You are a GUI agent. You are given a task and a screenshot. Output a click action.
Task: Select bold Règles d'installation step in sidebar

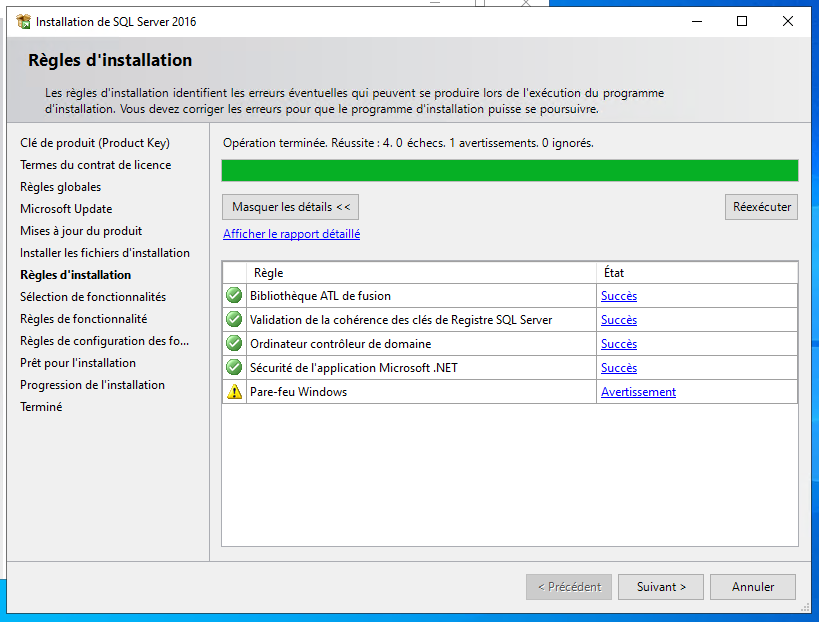click(76, 275)
